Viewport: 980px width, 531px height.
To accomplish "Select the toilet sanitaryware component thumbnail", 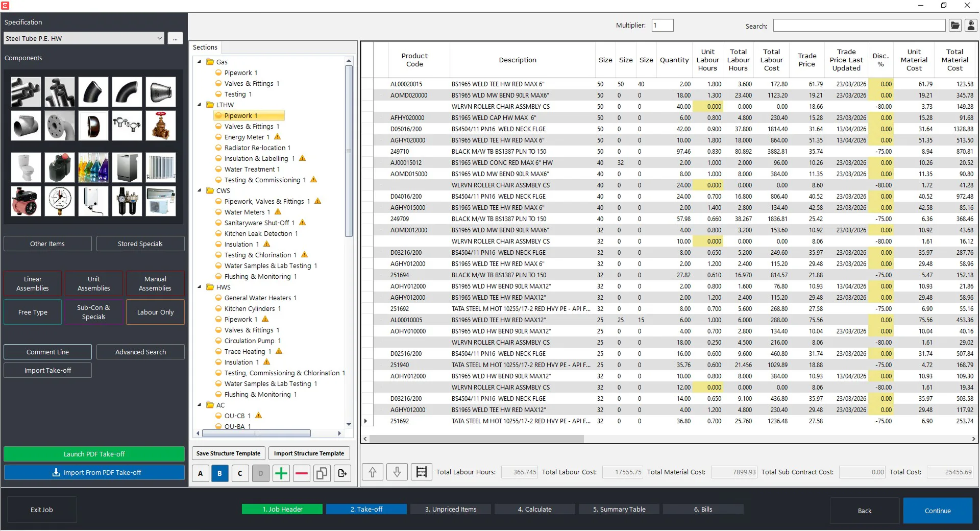I will point(26,167).
